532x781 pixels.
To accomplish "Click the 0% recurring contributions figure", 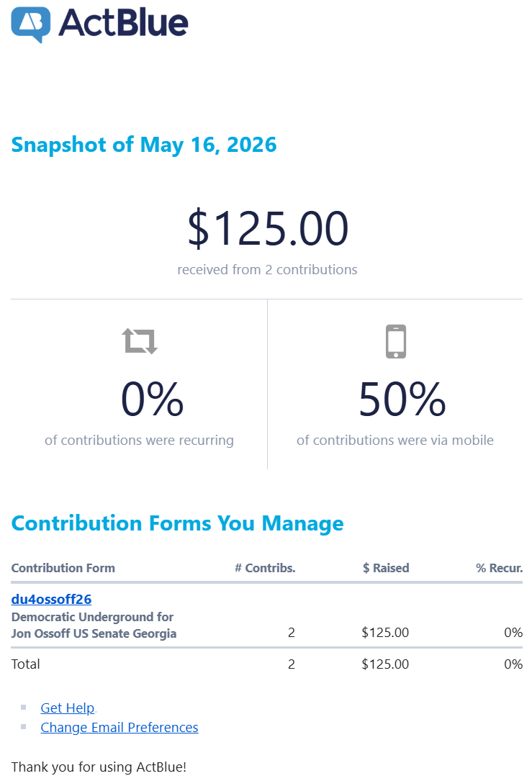I will coord(153,399).
